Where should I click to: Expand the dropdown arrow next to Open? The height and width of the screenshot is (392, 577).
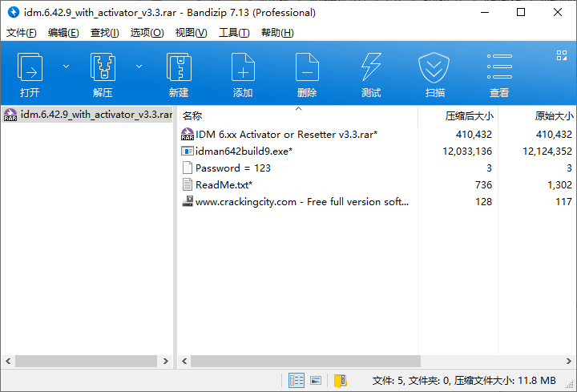coord(66,66)
